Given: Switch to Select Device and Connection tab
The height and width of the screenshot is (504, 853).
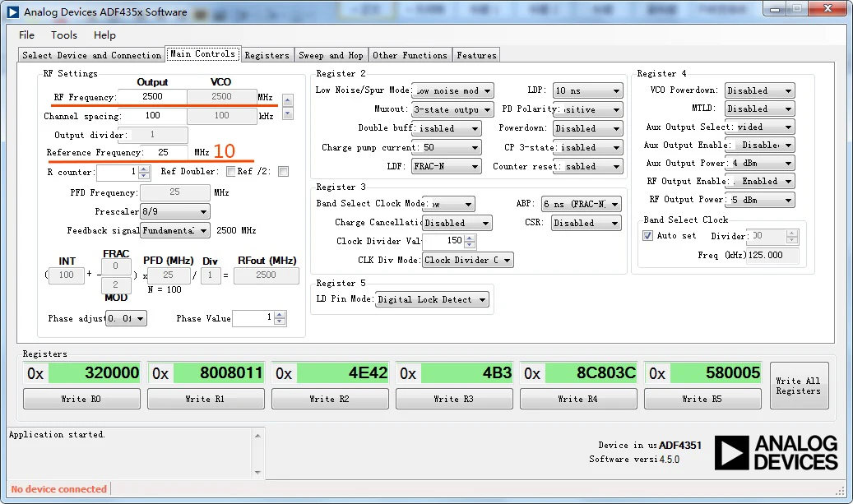Looking at the screenshot, I should 91,55.
